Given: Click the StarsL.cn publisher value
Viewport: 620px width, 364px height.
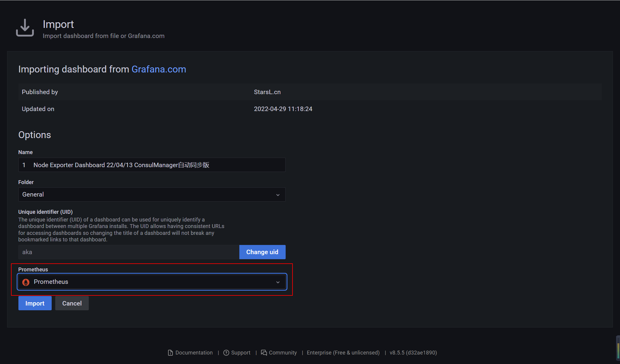Looking at the screenshot, I should (267, 92).
